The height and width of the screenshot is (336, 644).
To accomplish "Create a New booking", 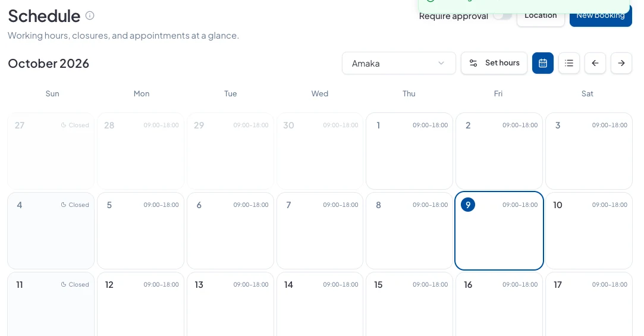I will [601, 15].
